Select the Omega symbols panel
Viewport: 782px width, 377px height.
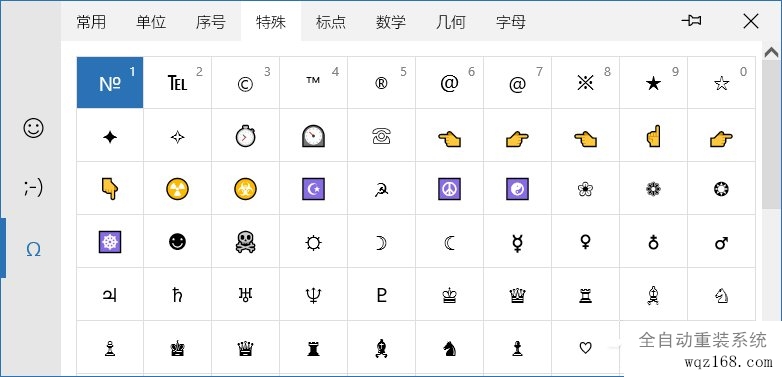tap(33, 249)
